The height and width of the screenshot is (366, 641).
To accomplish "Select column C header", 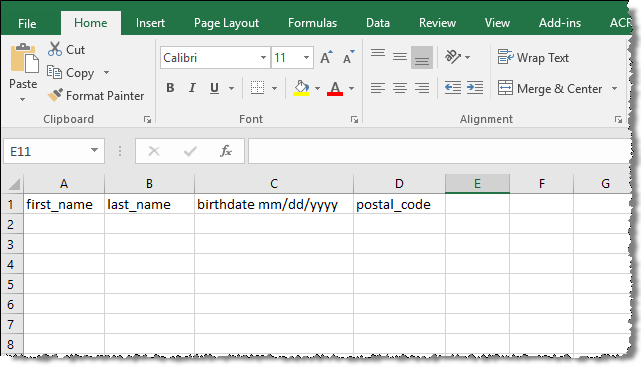I will point(274,184).
